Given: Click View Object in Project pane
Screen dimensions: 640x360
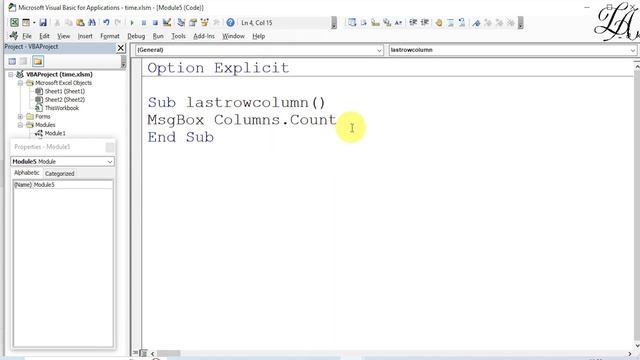Looking at the screenshot, I should 24,61.
